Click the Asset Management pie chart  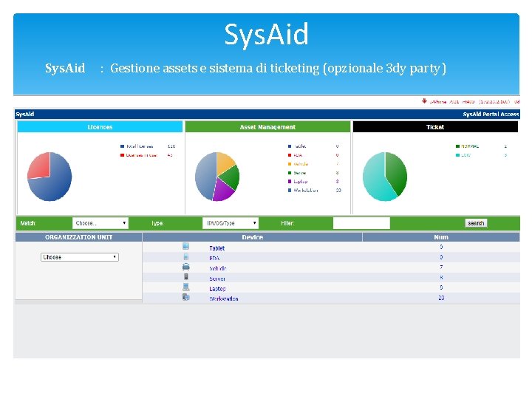tap(217, 177)
